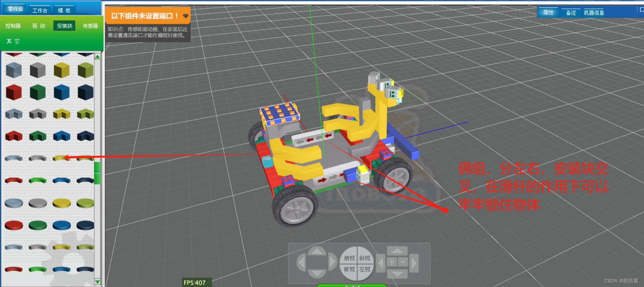The height and width of the screenshot is (287, 644).
Task: Zoom in with the plus button
Action: coord(392,262)
